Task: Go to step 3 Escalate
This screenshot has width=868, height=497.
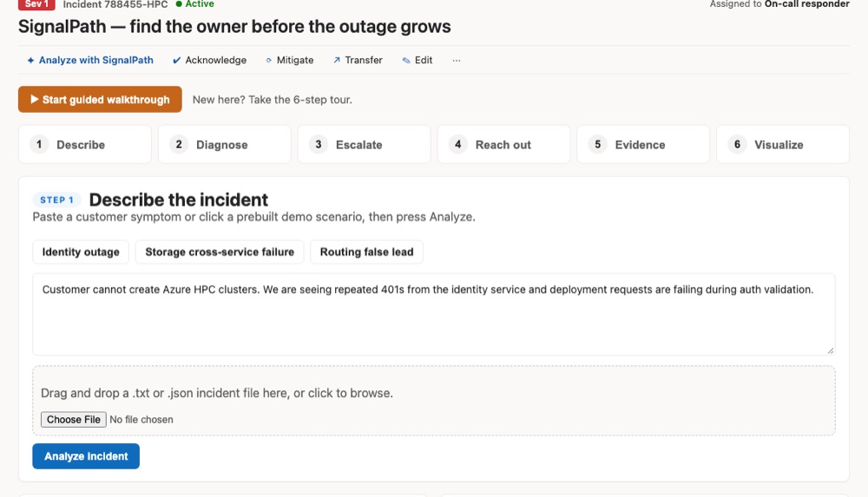Action: (364, 145)
